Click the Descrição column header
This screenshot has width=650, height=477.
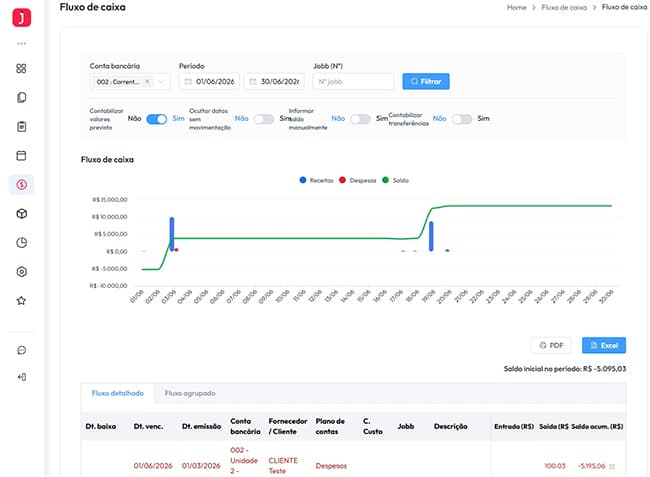pyautogui.click(x=451, y=426)
